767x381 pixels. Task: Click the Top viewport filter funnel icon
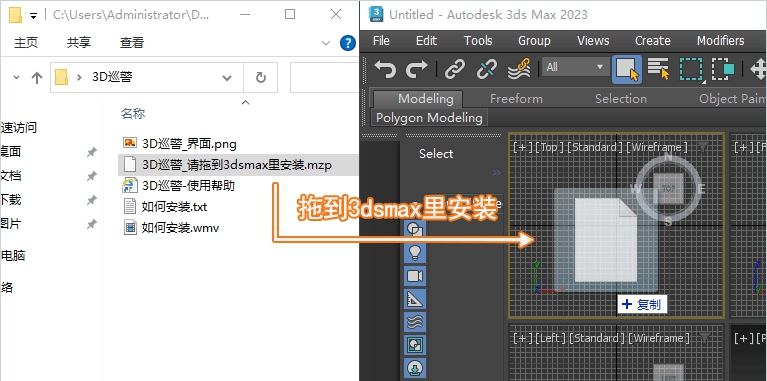703,147
